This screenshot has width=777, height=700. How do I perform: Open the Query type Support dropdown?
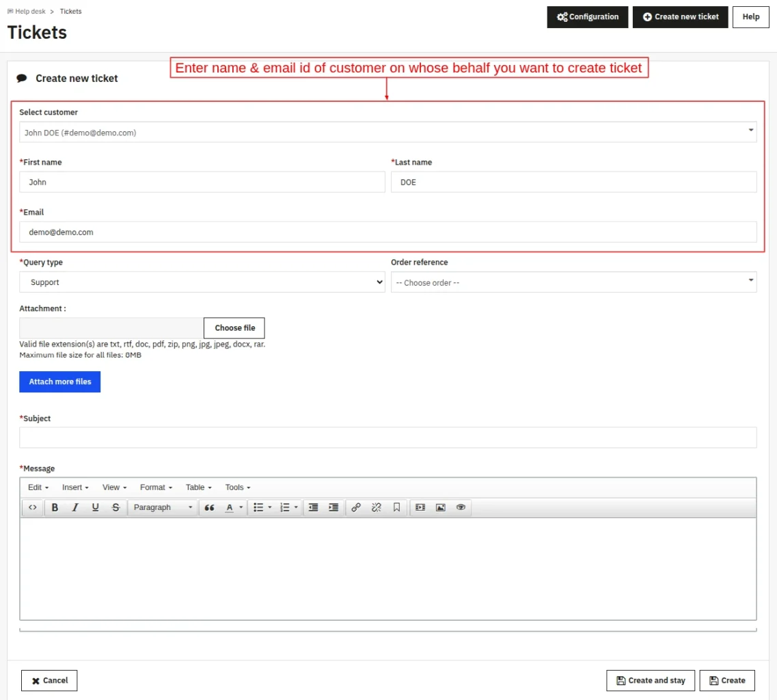tap(202, 282)
